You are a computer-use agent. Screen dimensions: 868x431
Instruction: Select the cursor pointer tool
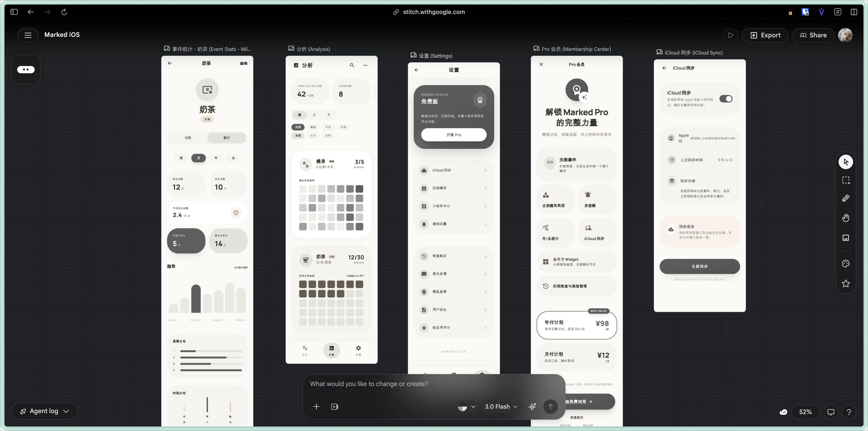click(x=845, y=162)
